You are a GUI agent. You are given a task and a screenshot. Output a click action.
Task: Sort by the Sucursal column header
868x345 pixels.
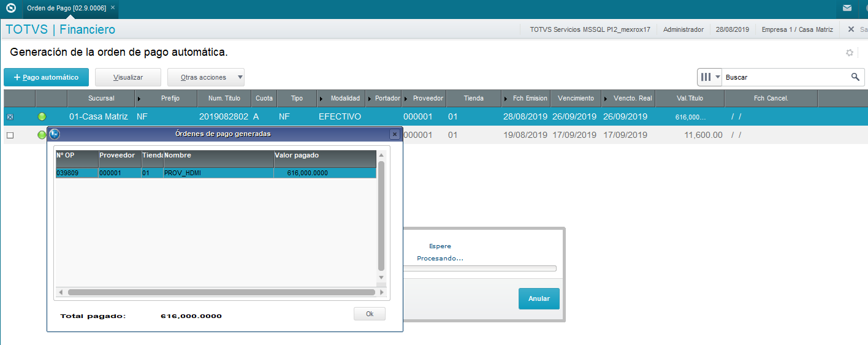101,98
